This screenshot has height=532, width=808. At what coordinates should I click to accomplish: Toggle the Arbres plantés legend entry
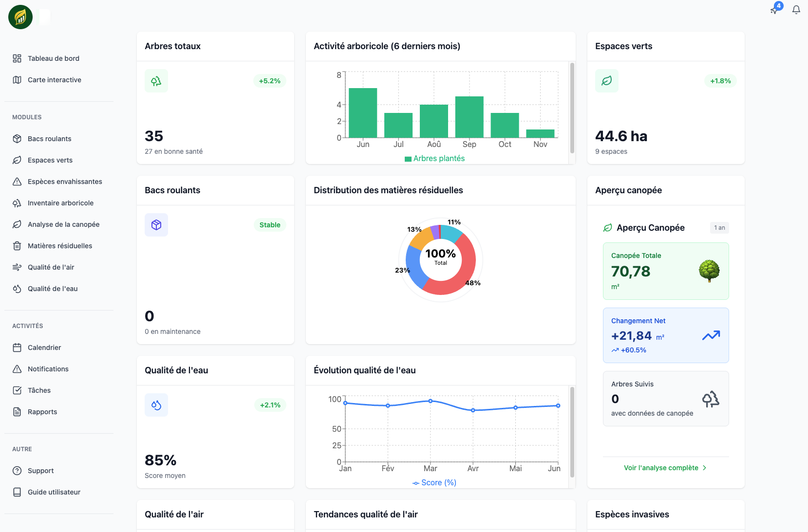[434, 159]
